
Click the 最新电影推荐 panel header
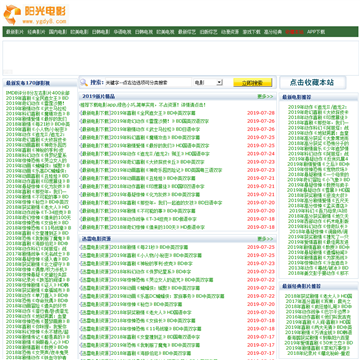(x=297, y=97)
